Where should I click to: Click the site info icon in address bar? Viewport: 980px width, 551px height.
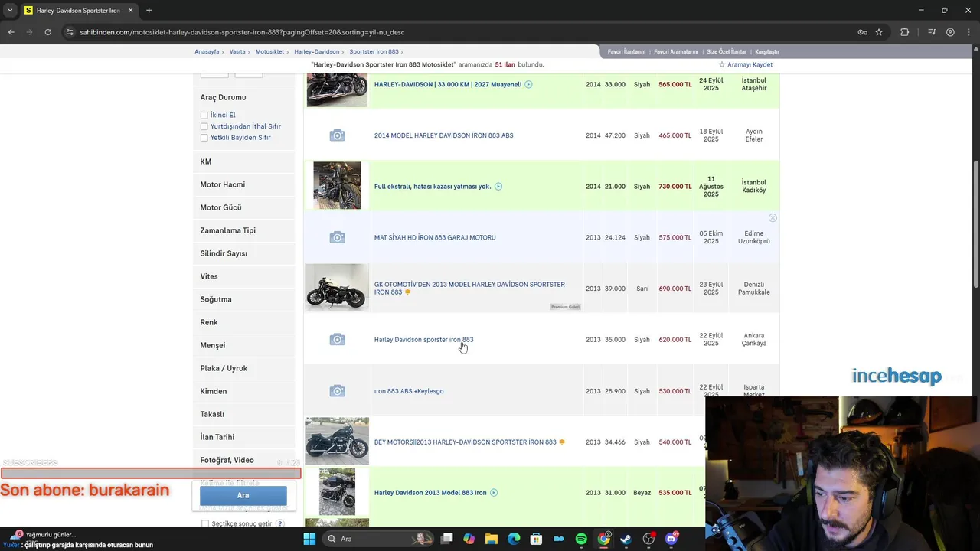tap(70, 32)
